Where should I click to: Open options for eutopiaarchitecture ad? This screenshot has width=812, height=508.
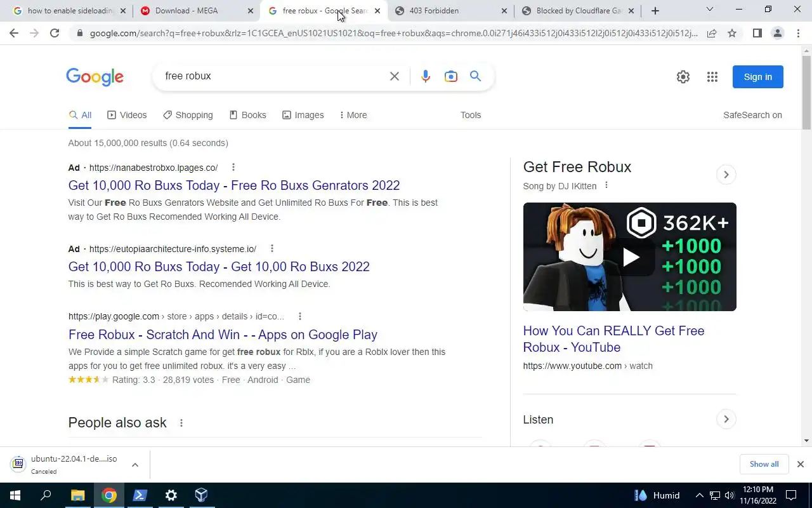tap(272, 248)
